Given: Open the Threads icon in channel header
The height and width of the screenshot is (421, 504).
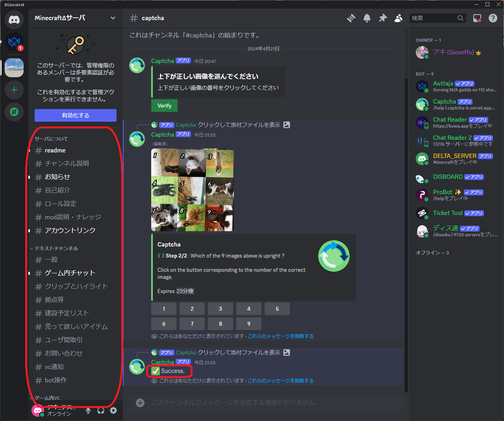Looking at the screenshot, I should click(351, 18).
